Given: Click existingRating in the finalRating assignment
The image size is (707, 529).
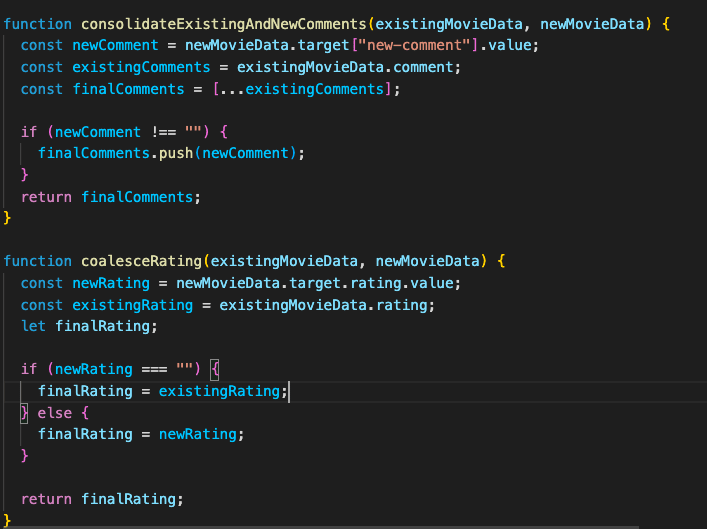Looking at the screenshot, I should [x=219, y=391].
